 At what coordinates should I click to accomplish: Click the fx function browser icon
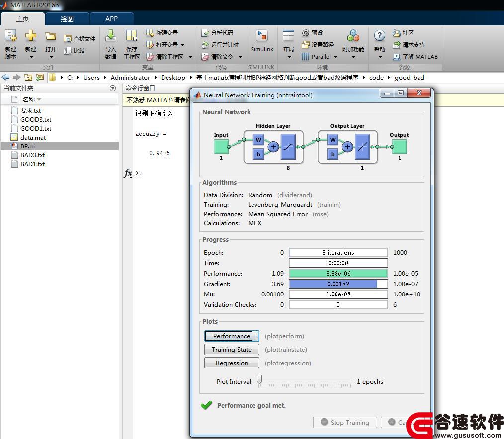(x=128, y=173)
